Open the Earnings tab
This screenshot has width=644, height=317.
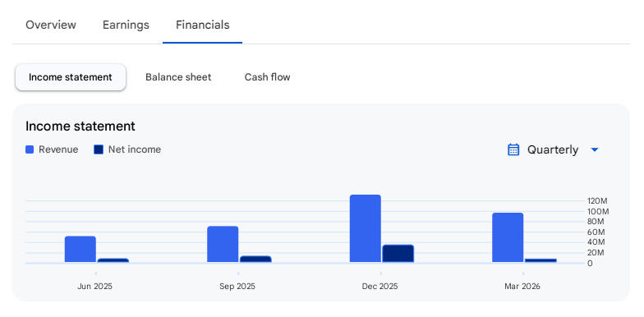[x=126, y=25]
